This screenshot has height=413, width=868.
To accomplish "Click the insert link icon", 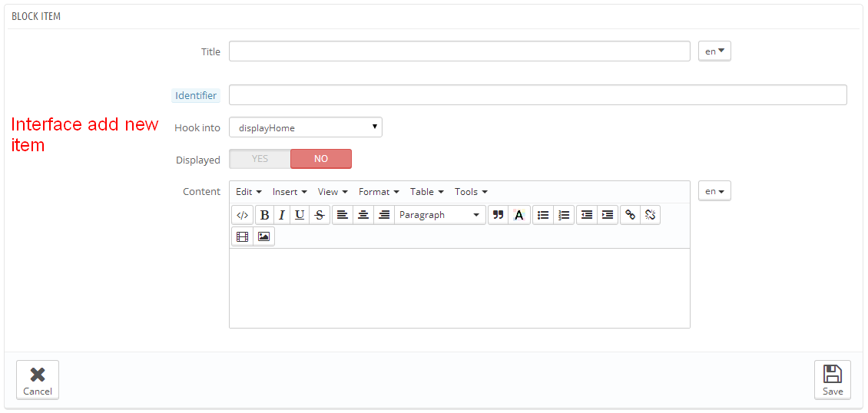I will (x=630, y=215).
